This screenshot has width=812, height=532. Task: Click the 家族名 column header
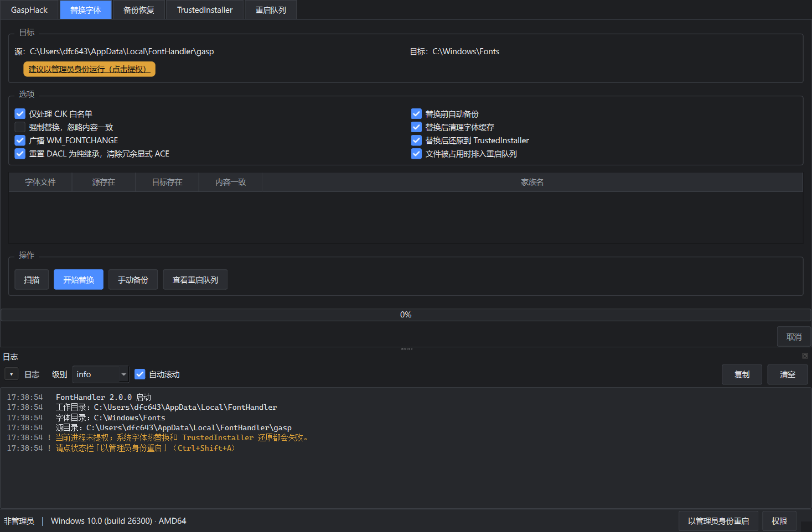532,182
